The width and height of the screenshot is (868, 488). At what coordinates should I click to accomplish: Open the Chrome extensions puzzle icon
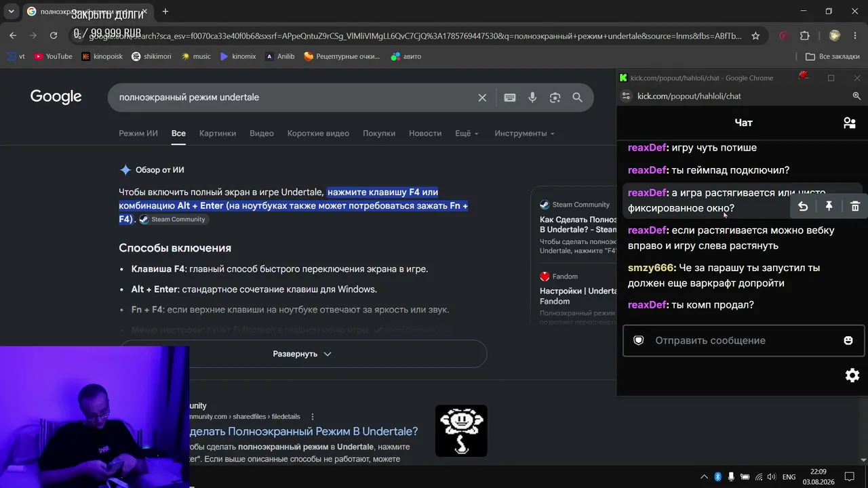coord(805,35)
